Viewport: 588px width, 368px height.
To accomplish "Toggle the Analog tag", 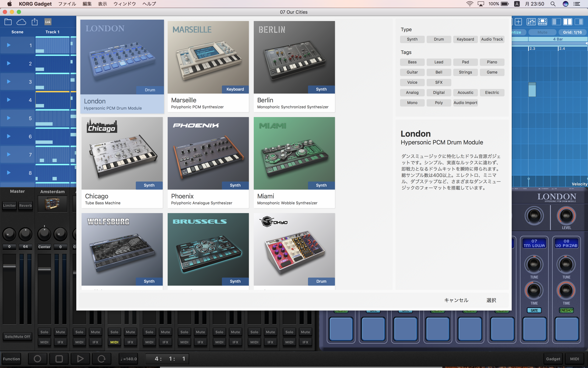I will coord(412,93).
